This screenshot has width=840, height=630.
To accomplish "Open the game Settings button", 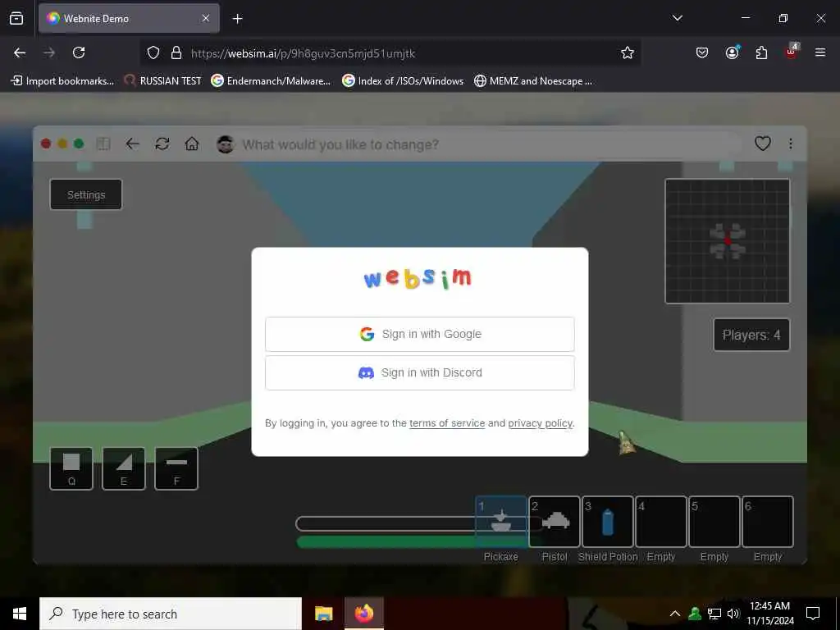I will click(x=85, y=195).
